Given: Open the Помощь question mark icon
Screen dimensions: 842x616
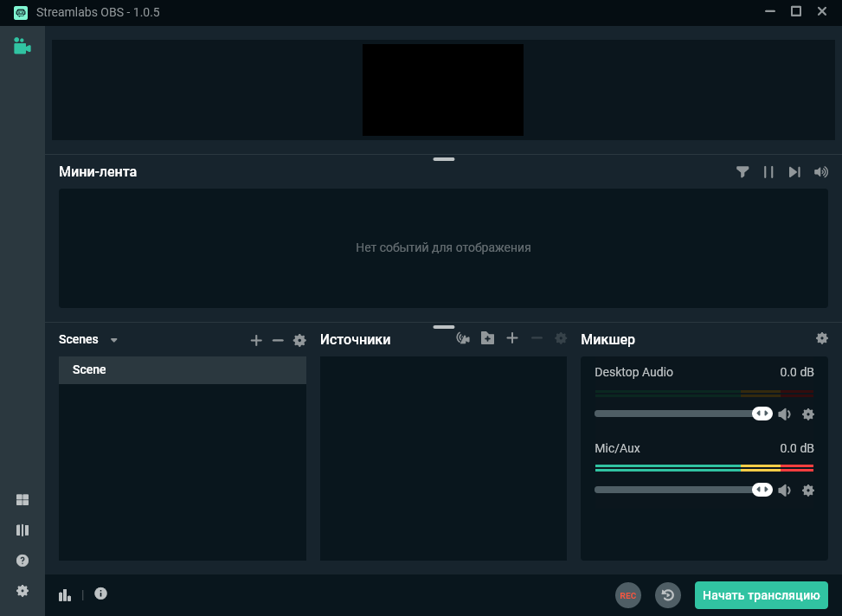Looking at the screenshot, I should (x=22, y=560).
